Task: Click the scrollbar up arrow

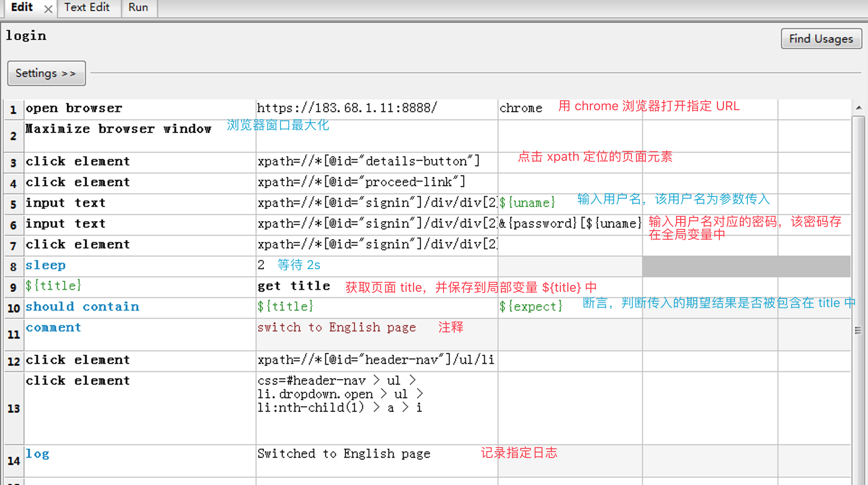Action: (859, 107)
